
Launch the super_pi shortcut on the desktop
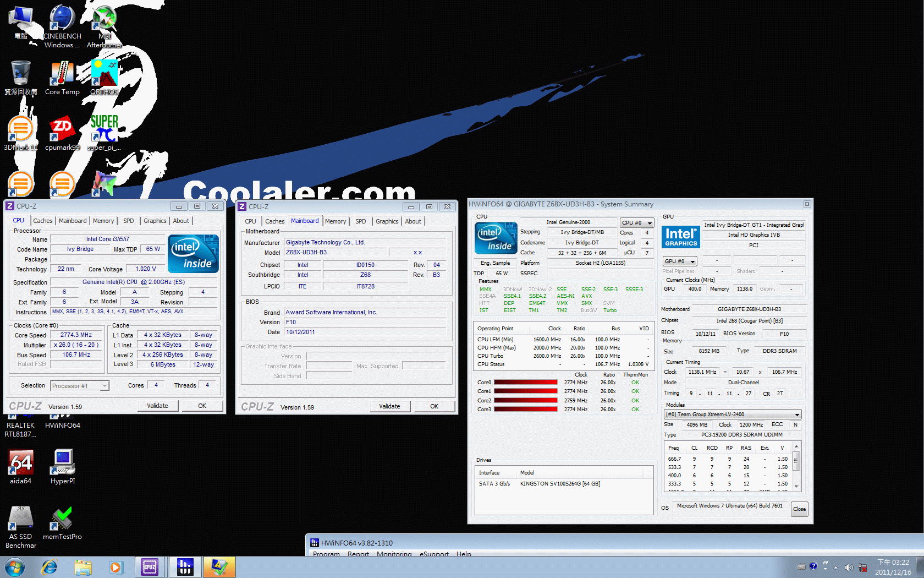(x=104, y=133)
